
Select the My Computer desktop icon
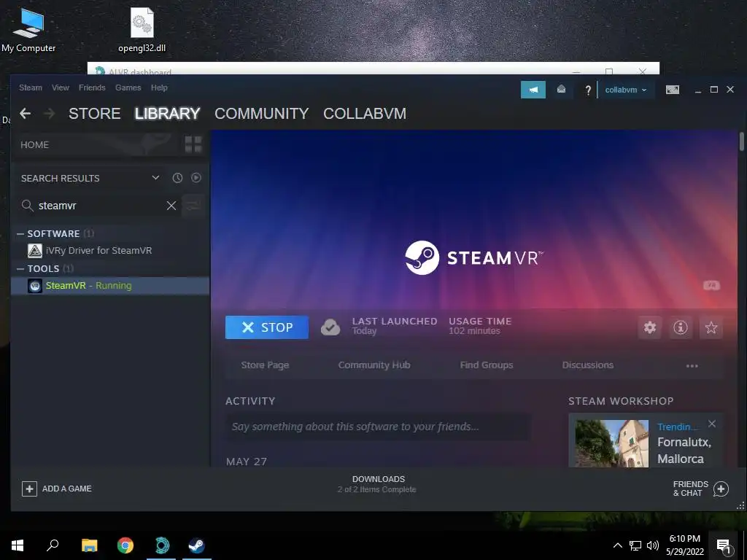tap(28, 29)
